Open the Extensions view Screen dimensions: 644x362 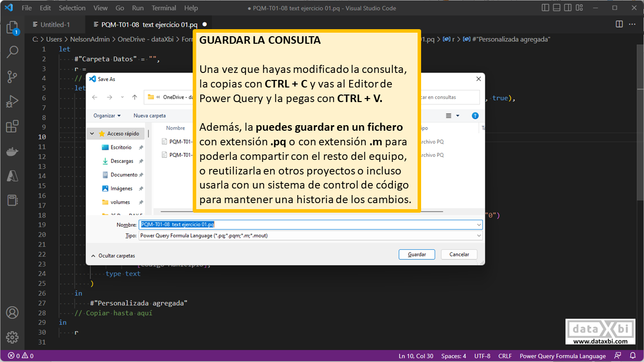tap(12, 127)
